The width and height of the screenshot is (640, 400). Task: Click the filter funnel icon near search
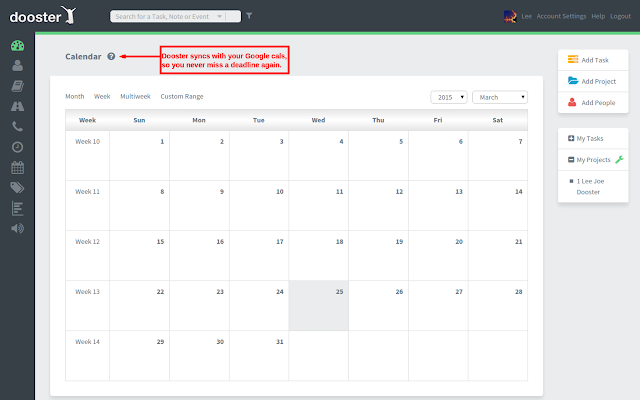249,16
